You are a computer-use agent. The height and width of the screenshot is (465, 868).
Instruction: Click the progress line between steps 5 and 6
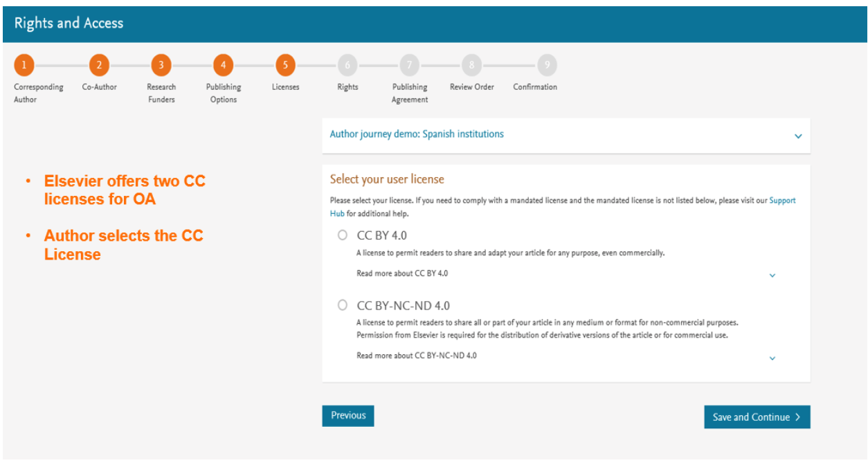pos(316,64)
